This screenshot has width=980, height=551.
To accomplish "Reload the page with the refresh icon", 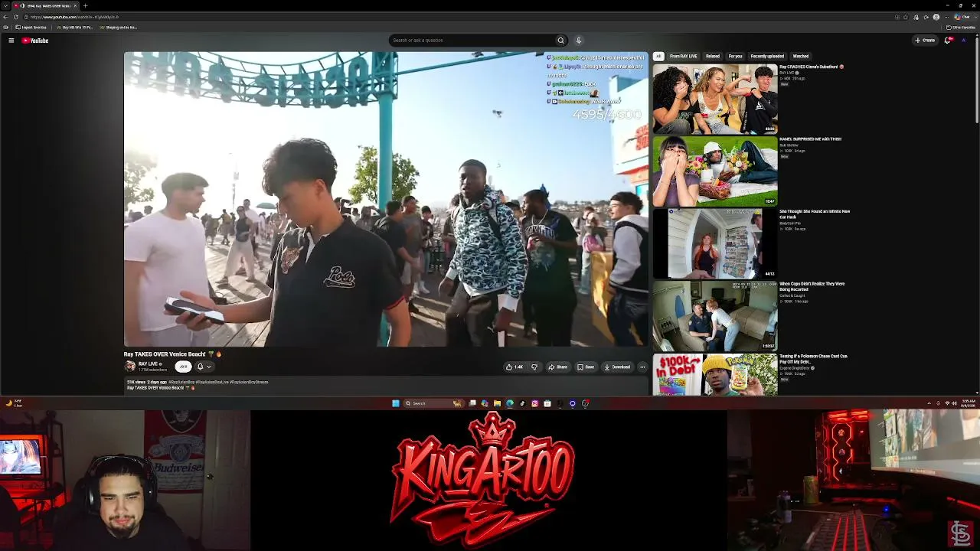I will tap(16, 17).
